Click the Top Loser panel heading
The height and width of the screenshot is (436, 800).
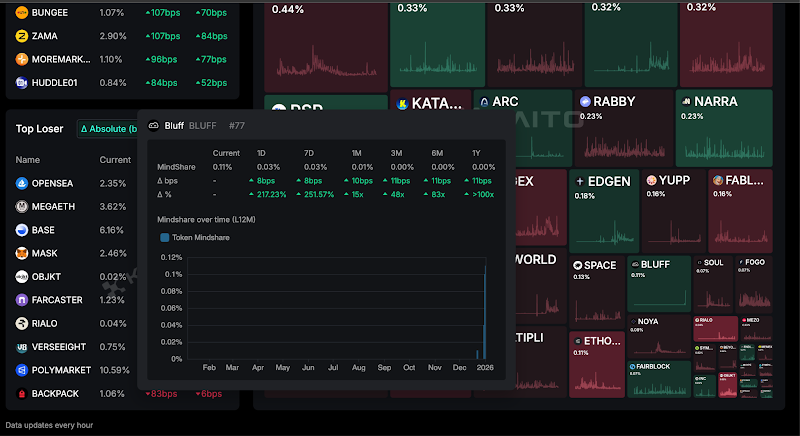pos(39,129)
